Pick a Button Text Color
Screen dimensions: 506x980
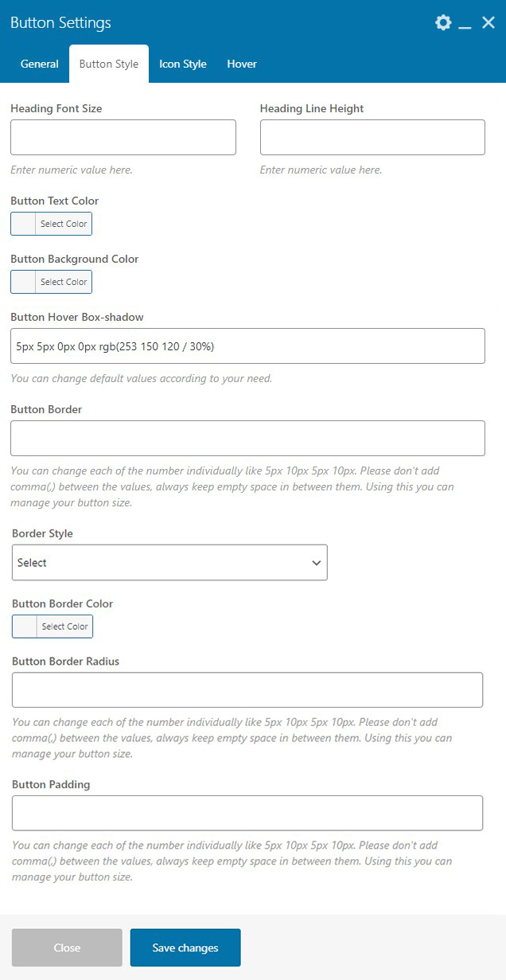[x=52, y=224]
